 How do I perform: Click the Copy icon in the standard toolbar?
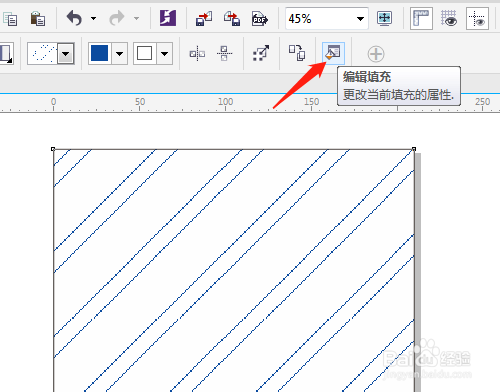pyautogui.click(x=10, y=19)
